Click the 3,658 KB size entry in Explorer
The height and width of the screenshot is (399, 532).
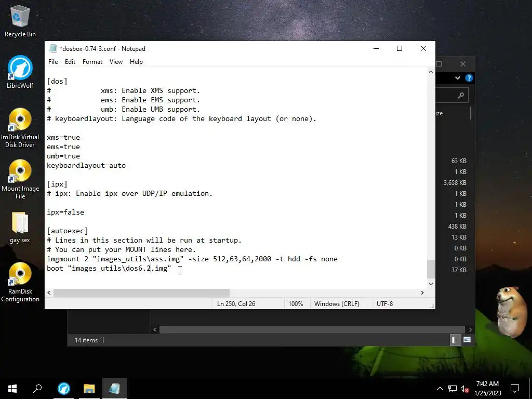455,182
